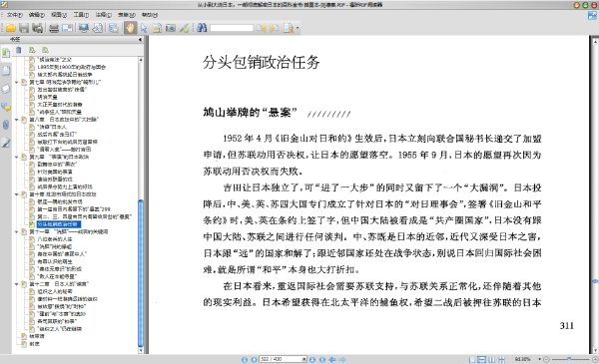Open the search options dropdown arrow

[298, 28]
